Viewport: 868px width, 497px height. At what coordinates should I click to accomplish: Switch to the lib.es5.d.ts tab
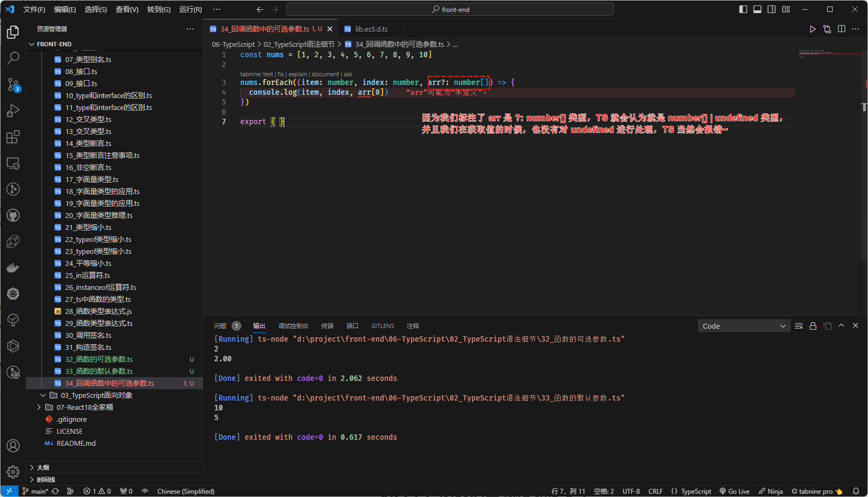pos(371,29)
